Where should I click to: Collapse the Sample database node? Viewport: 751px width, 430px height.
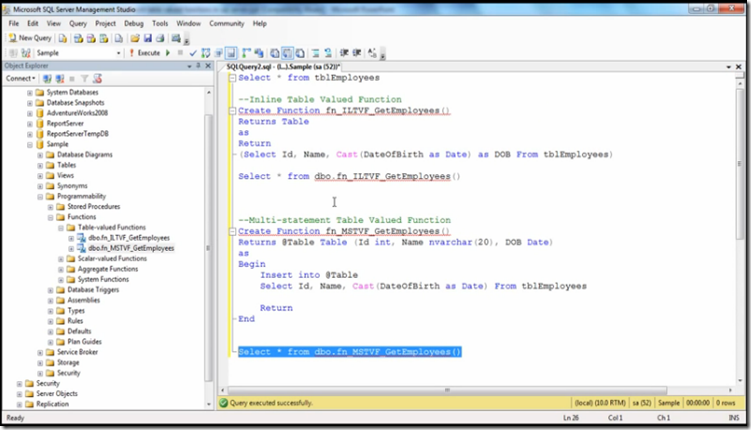pyautogui.click(x=30, y=145)
